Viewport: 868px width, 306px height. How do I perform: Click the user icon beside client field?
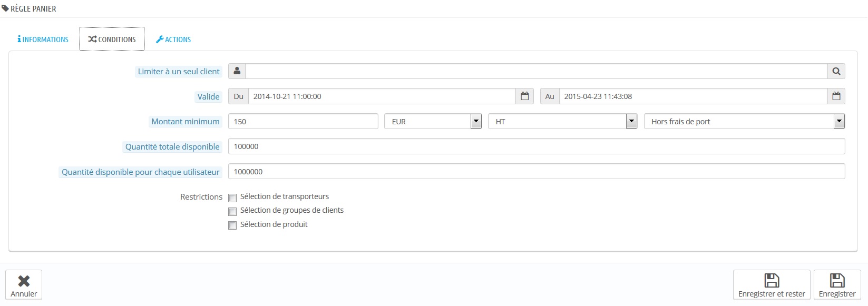237,71
